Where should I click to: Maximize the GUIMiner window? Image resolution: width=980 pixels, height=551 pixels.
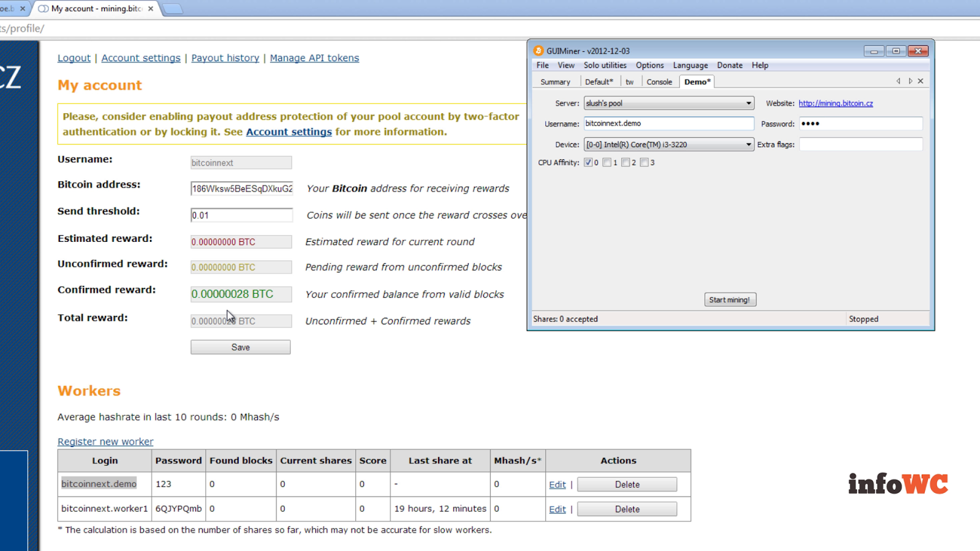(895, 51)
